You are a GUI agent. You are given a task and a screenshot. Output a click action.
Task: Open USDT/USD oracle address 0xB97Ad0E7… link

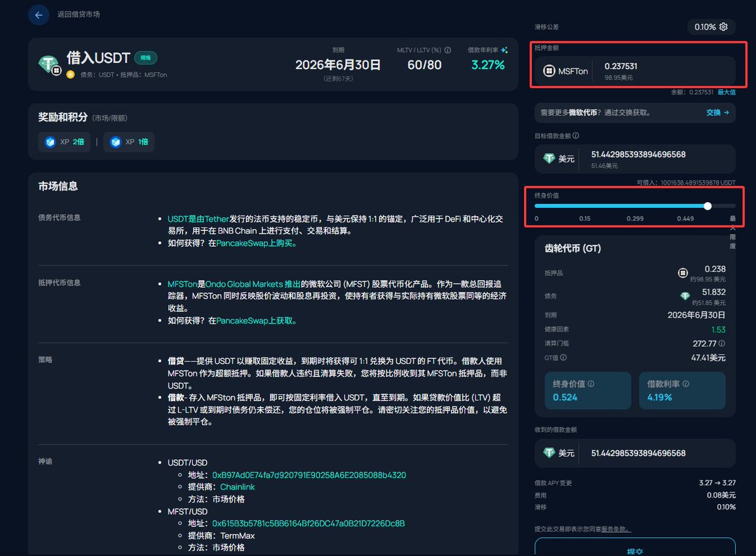pos(309,475)
